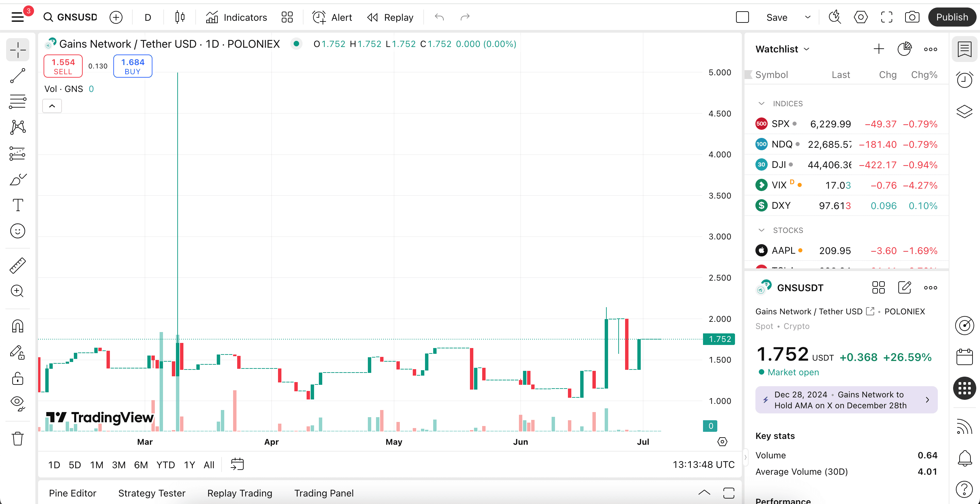Open the Indicators dialog
This screenshot has width=980, height=504.
point(236,17)
